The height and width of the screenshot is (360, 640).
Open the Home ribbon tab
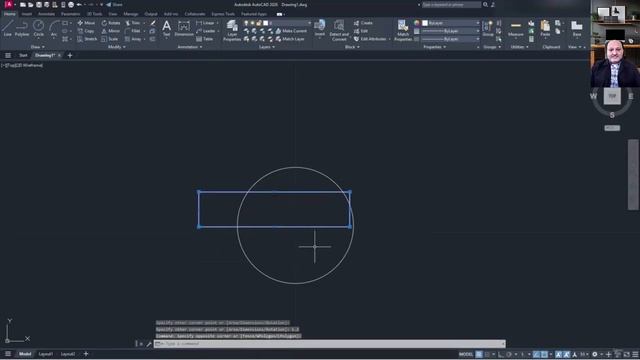pos(9,14)
